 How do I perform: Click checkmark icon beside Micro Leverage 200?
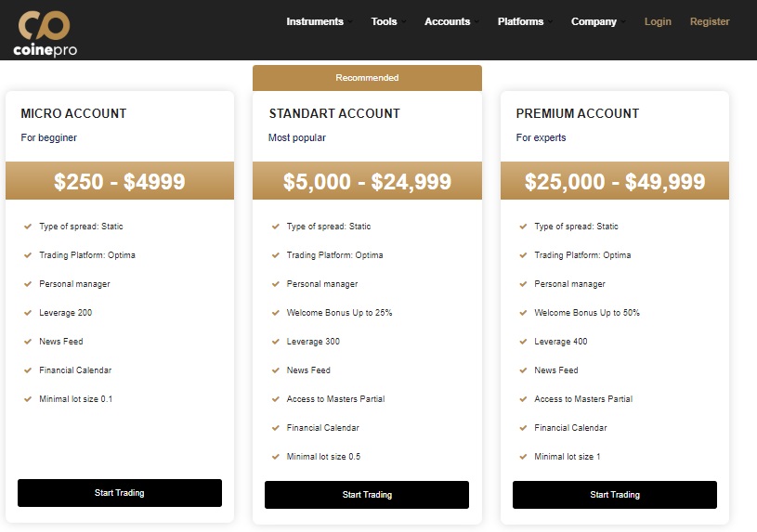tap(28, 313)
